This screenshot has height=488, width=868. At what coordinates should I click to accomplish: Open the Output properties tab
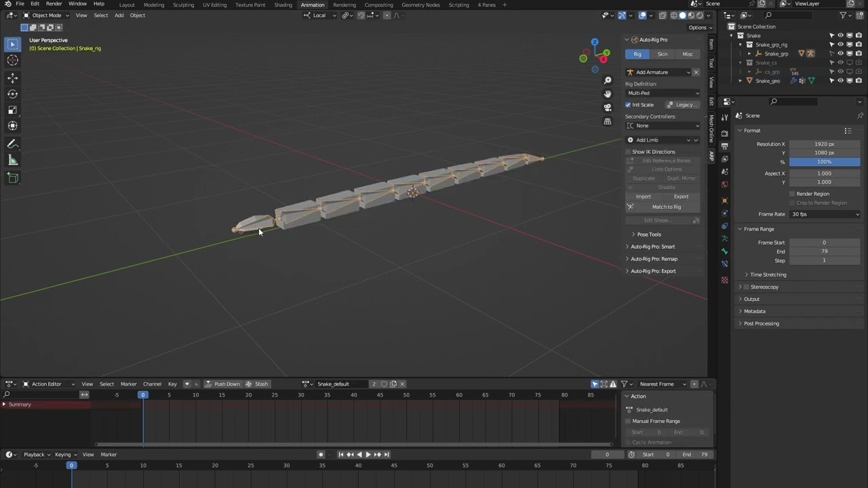(x=725, y=146)
